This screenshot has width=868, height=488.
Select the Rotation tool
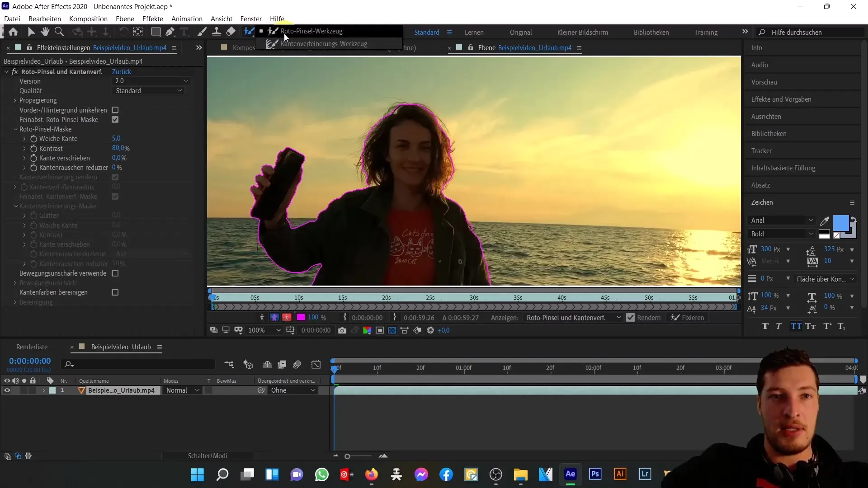[123, 32]
